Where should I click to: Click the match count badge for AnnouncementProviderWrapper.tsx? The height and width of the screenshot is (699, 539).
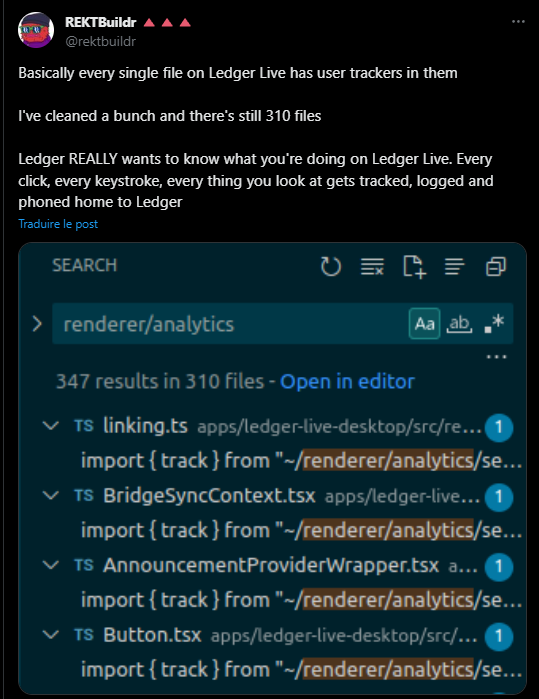tap(499, 567)
